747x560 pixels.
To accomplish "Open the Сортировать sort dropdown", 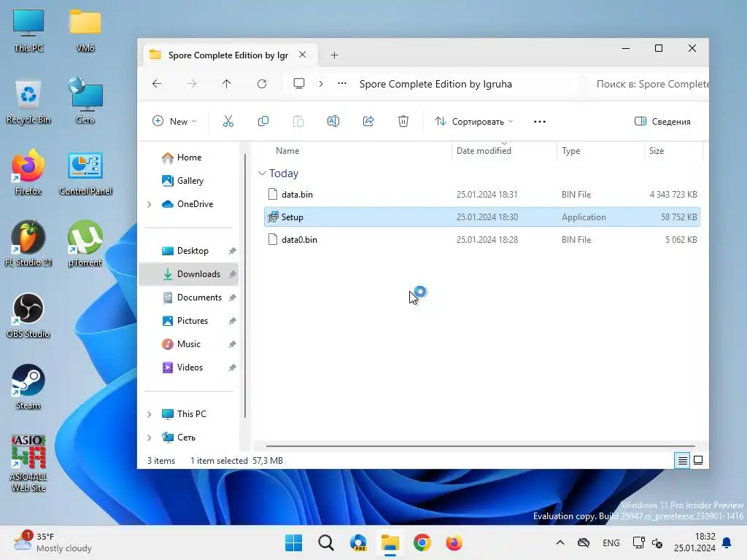I will point(473,122).
